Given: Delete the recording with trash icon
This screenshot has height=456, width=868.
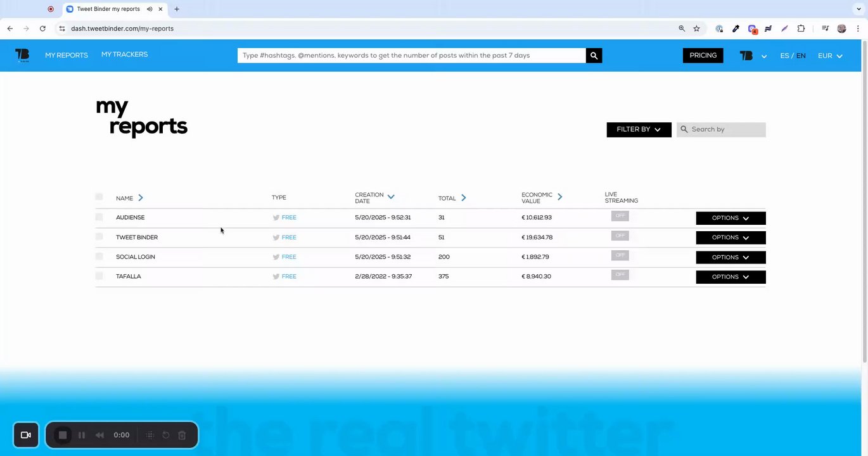Looking at the screenshot, I should pos(182,435).
